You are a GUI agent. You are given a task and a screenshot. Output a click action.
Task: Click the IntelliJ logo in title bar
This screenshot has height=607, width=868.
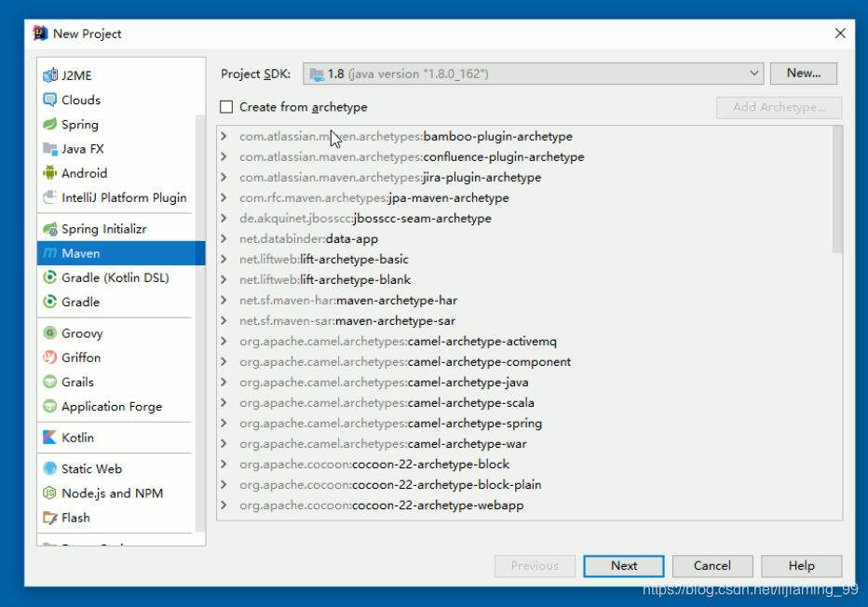click(40, 34)
